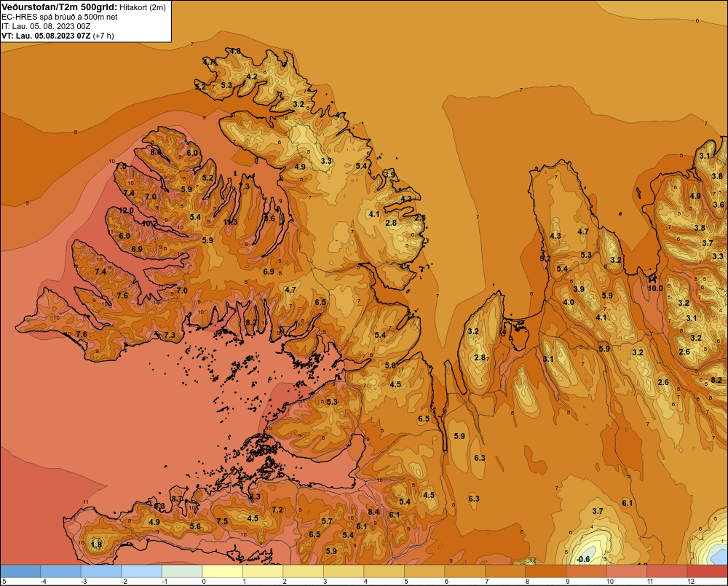Click the legend label '-5'
Viewport: 728px width, 586px height.
3,582
